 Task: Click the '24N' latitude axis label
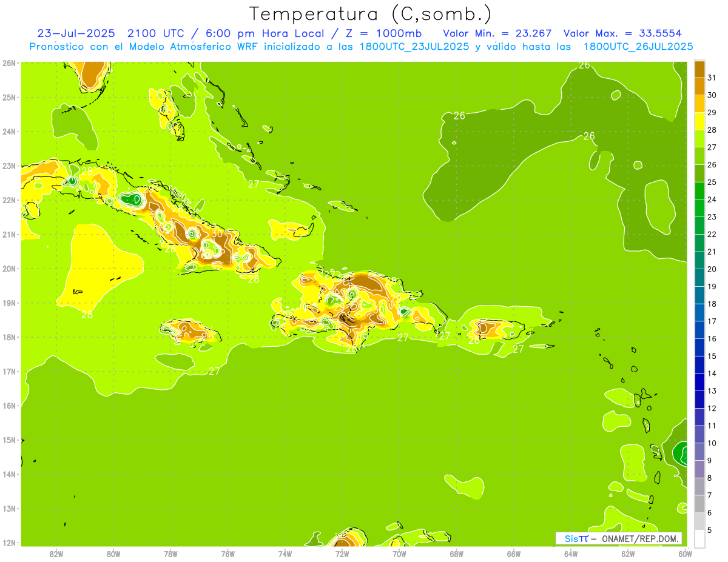coord(9,132)
